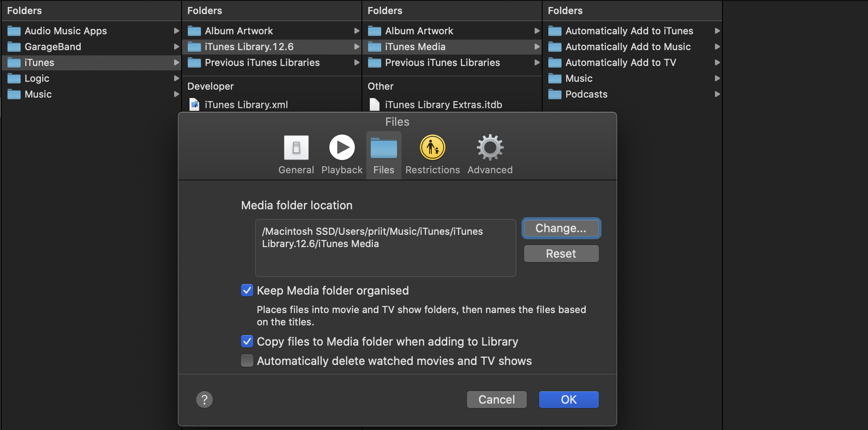868x430 pixels.
Task: Click the Automatically Add to iTunes folder icon
Action: tap(555, 31)
